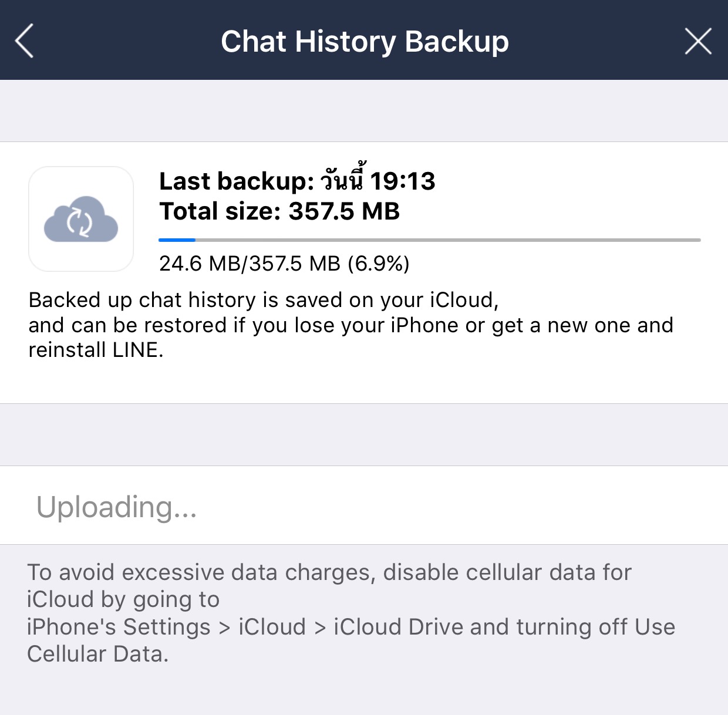Screen dimensions: 728x715
Task: Click the gray unfilled progress bar section
Action: point(447,240)
